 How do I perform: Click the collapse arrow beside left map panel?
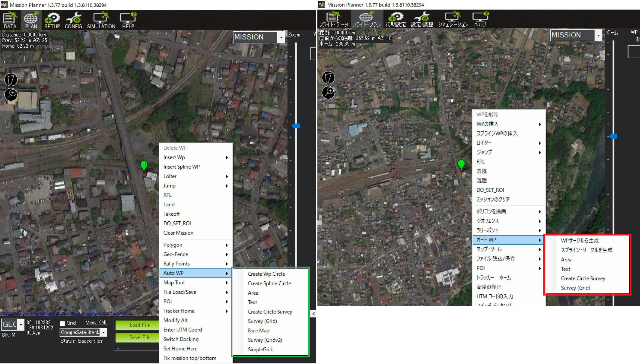(x=313, y=314)
